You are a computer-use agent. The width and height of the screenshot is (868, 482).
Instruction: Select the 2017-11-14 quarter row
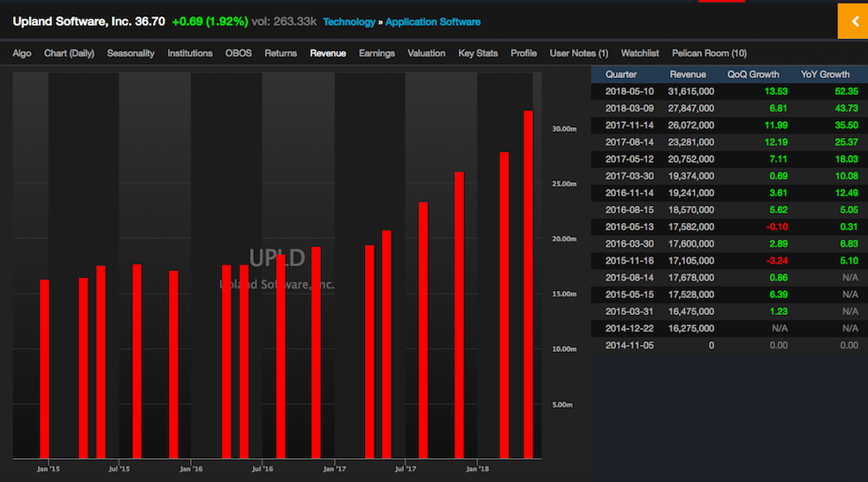[729, 126]
